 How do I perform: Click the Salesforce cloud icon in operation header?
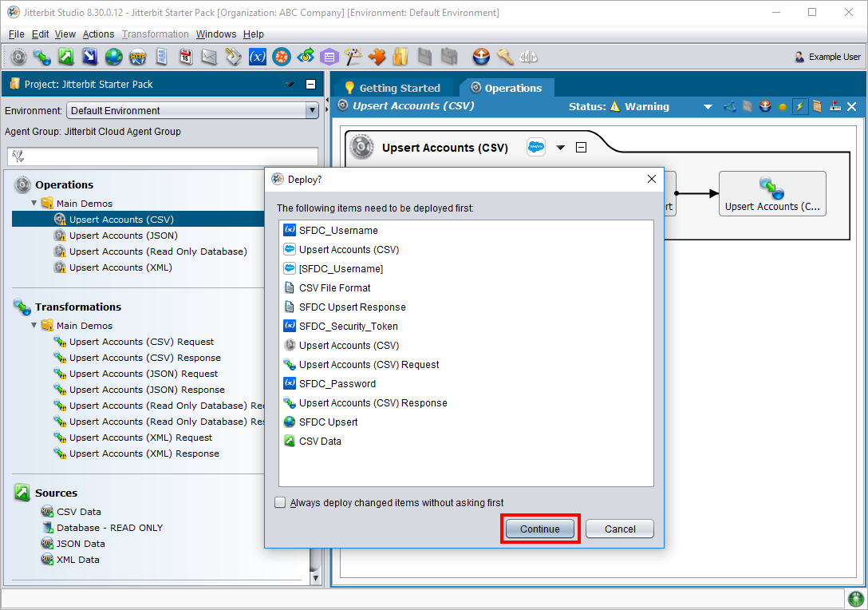click(536, 147)
